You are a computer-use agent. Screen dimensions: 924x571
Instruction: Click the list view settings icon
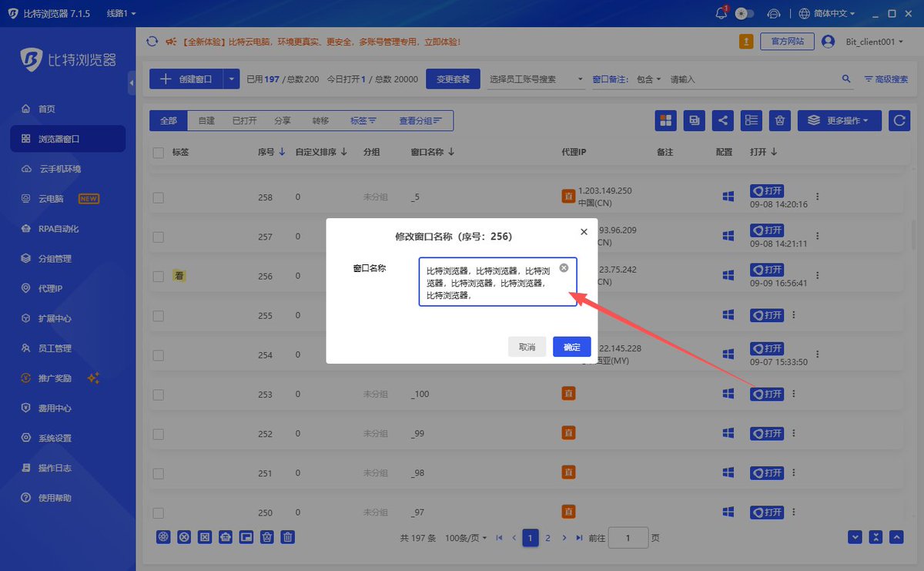pyautogui.click(x=752, y=120)
